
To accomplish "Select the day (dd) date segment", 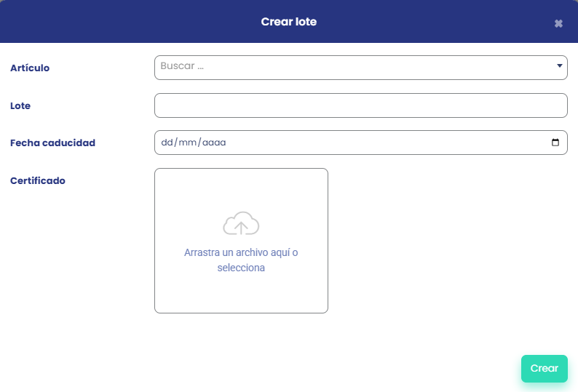I will coord(167,143).
